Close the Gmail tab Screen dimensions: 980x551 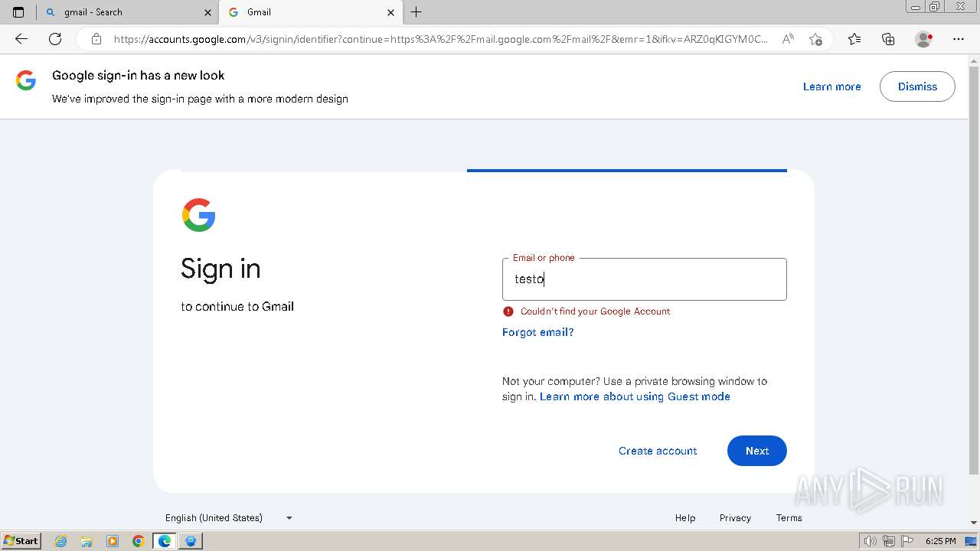point(390,12)
